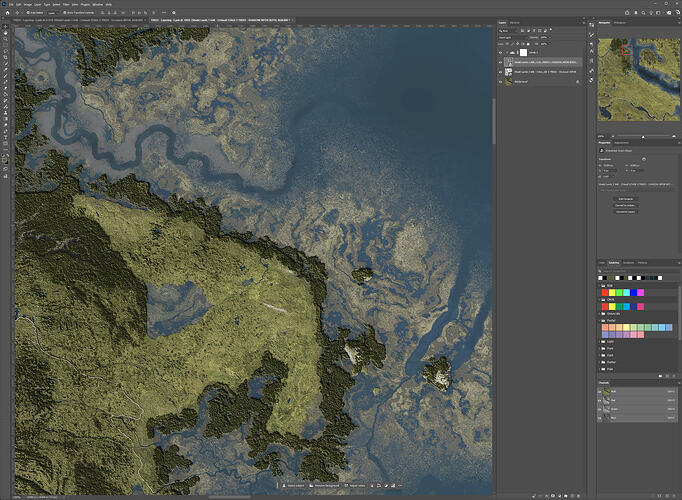This screenshot has width=682, height=500.
Task: Click Remove background on the task bar
Action: [x=324, y=486]
